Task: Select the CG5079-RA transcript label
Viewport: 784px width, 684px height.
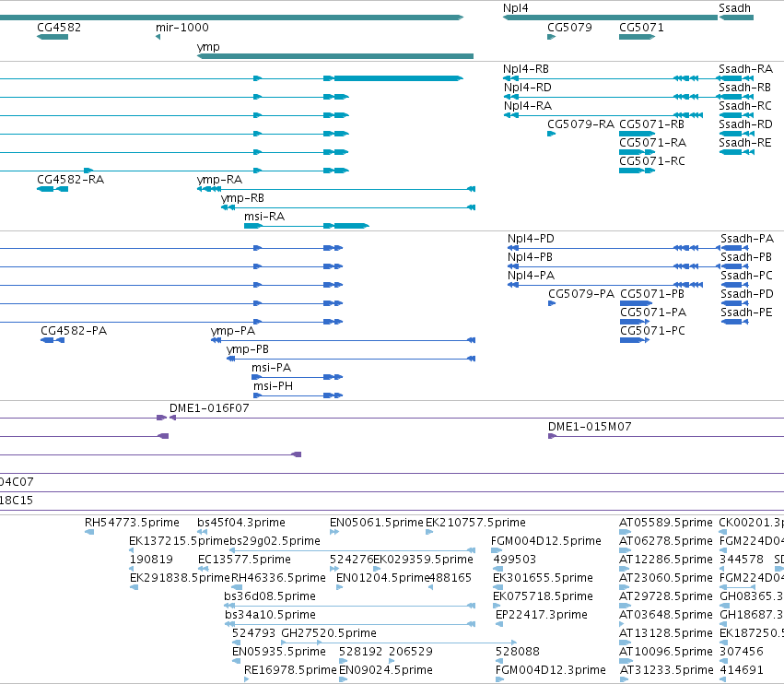Action: [x=580, y=124]
